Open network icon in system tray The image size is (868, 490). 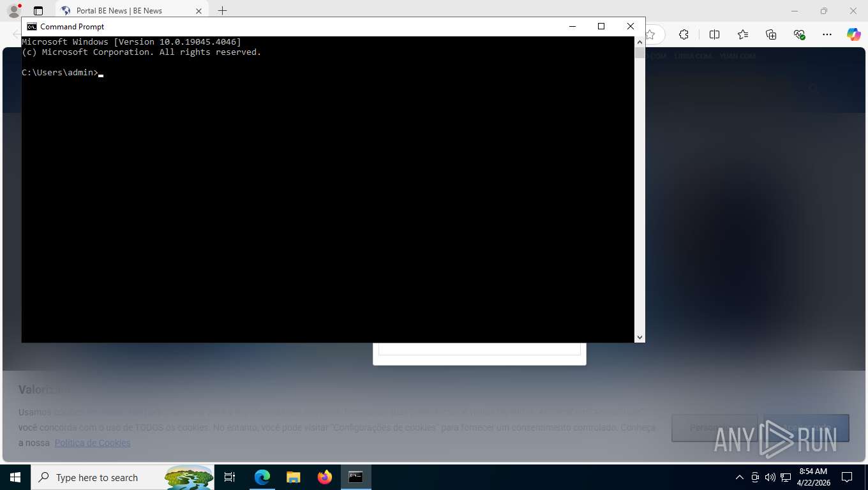pyautogui.click(x=786, y=477)
